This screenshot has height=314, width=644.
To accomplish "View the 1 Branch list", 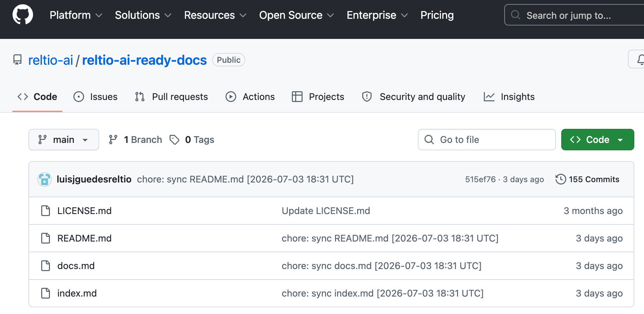I will [135, 140].
